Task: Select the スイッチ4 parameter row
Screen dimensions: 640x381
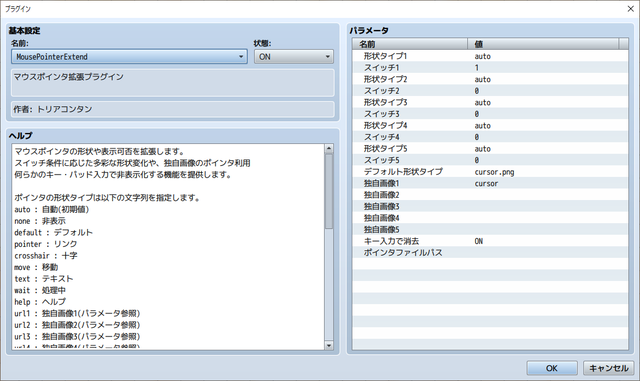Action: click(x=490, y=137)
